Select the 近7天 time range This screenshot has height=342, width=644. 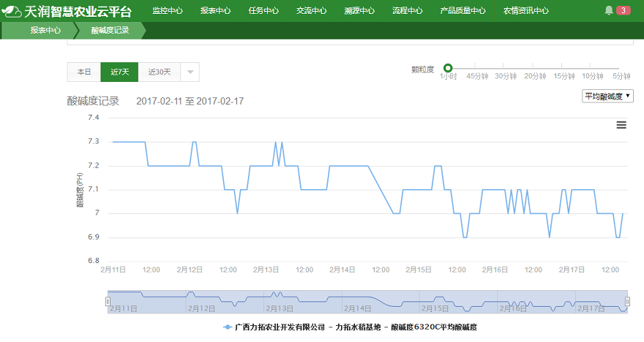tap(119, 72)
